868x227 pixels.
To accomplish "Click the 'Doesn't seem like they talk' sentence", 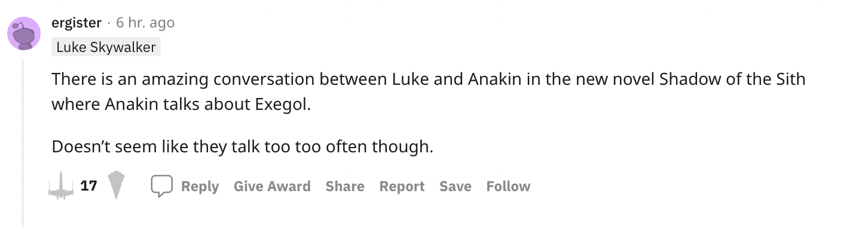I will (242, 146).
